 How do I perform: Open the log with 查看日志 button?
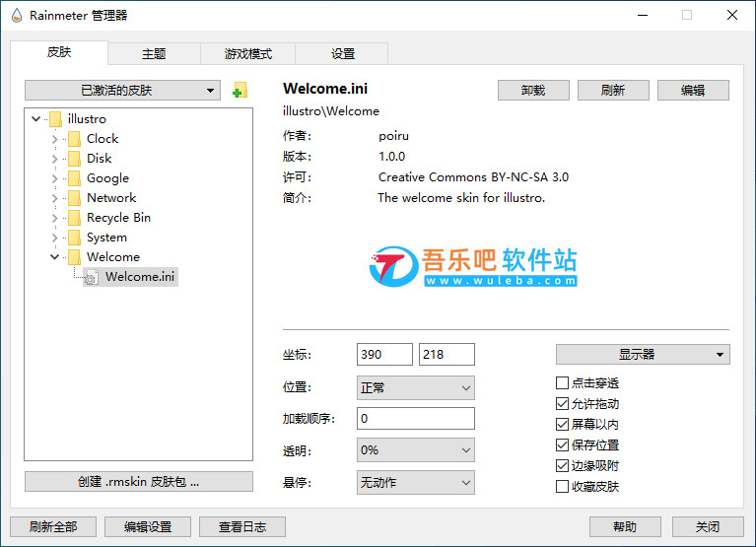tap(242, 526)
